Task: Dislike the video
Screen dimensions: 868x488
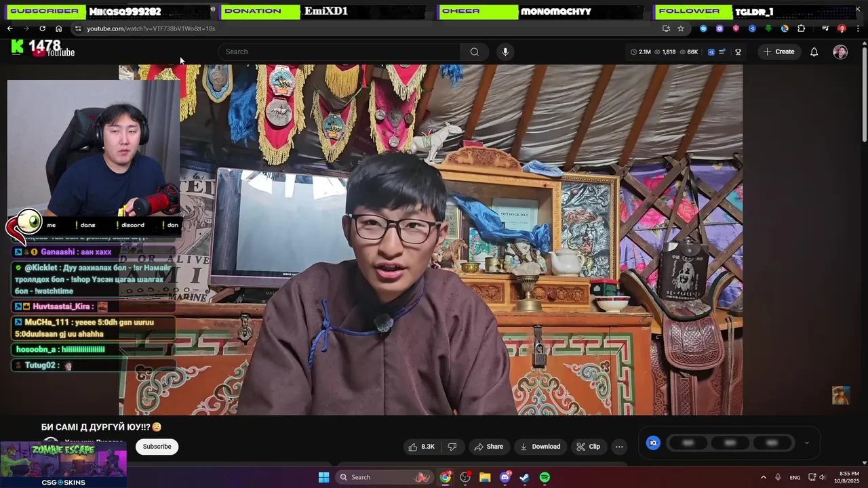Action: [452, 447]
